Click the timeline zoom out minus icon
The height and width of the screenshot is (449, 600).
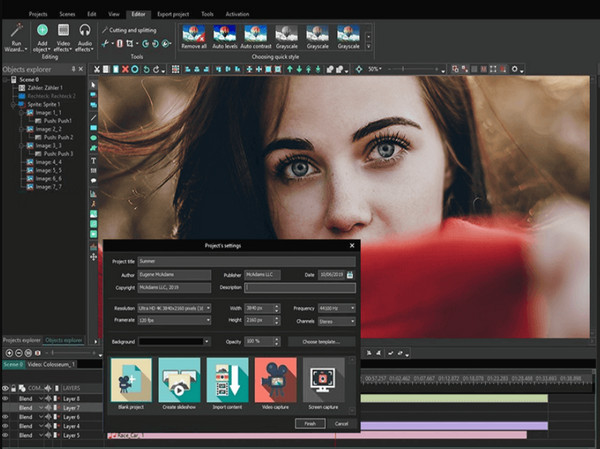[18, 353]
